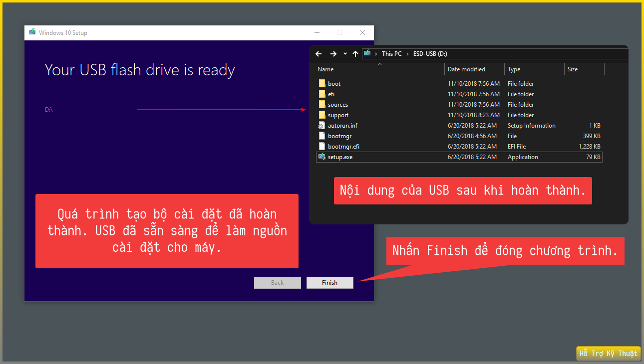Go back in File Explorer

pos(319,54)
